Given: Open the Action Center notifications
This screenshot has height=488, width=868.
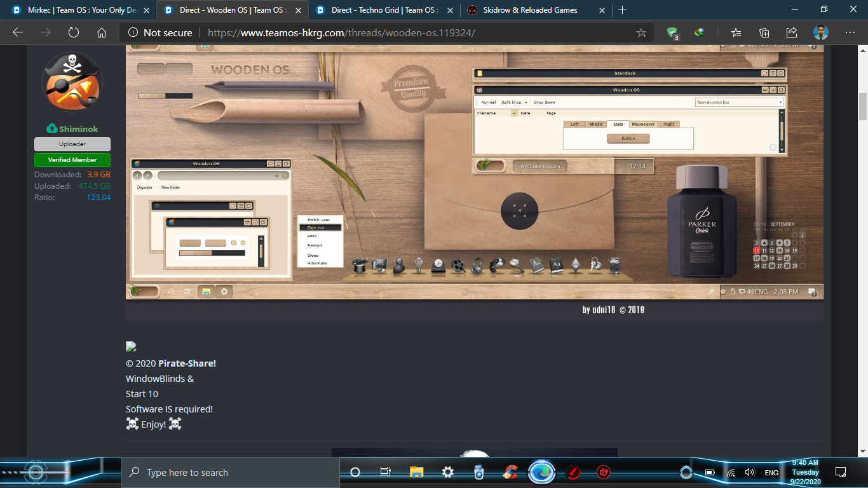Looking at the screenshot, I should pos(841,473).
